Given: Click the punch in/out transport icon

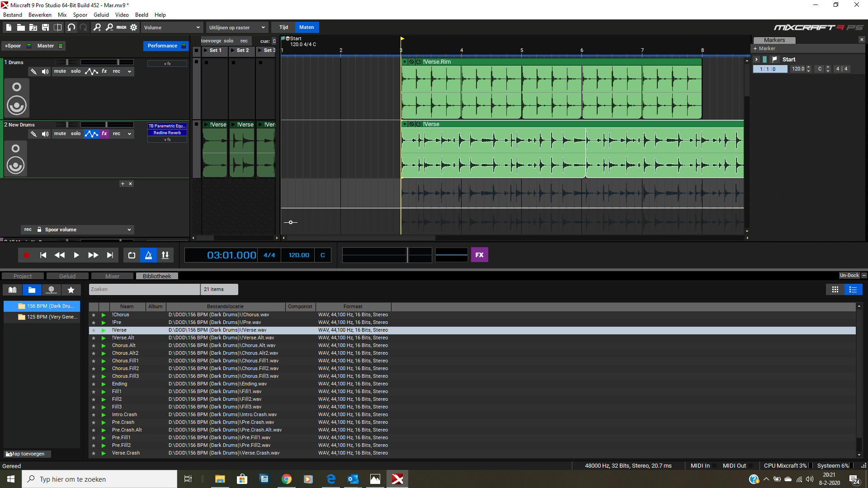Looking at the screenshot, I should [165, 255].
